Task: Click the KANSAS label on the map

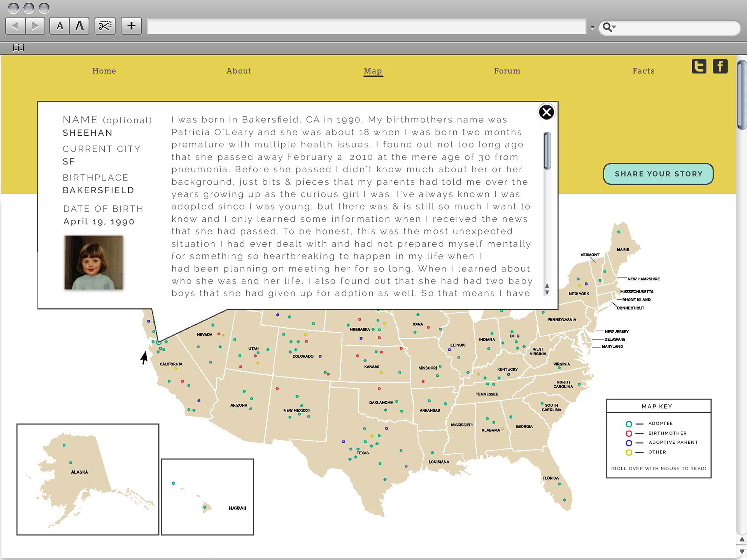Action: (x=372, y=367)
